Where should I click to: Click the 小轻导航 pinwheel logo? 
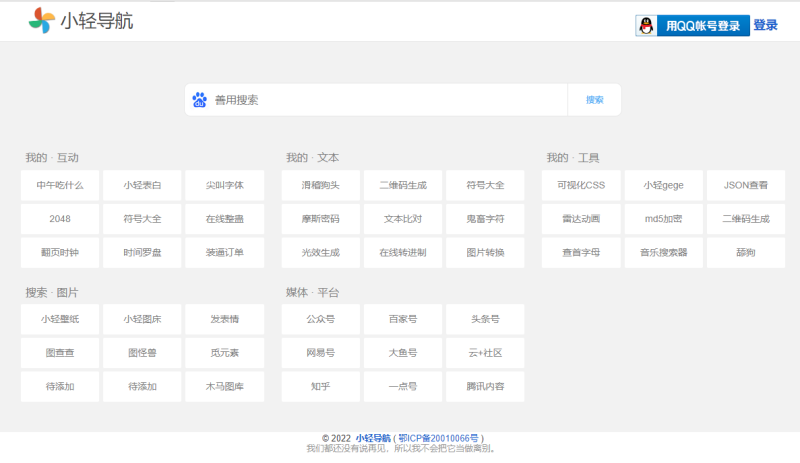pos(42,20)
